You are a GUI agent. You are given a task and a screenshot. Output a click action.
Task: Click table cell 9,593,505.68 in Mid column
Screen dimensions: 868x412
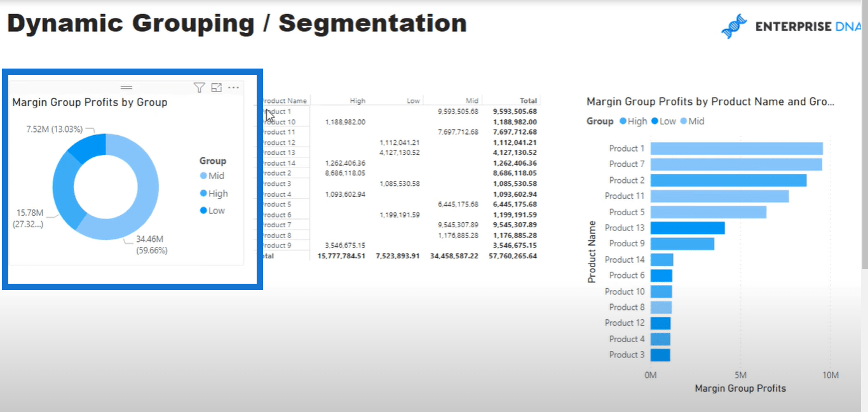click(458, 111)
